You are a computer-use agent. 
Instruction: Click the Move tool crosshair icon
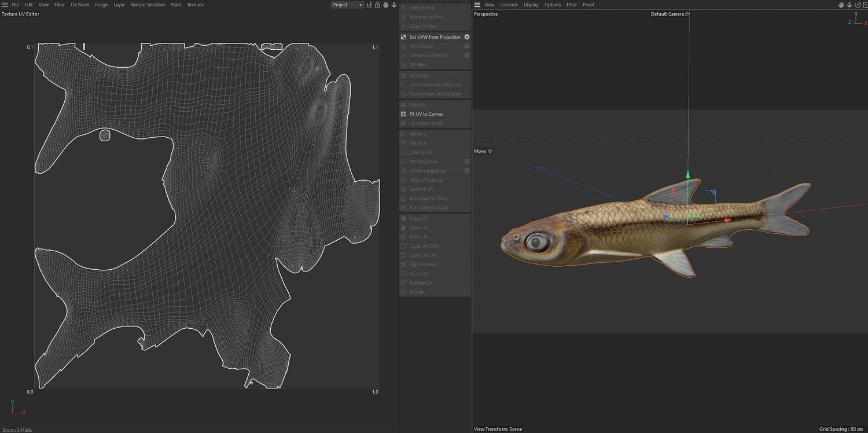pos(490,151)
